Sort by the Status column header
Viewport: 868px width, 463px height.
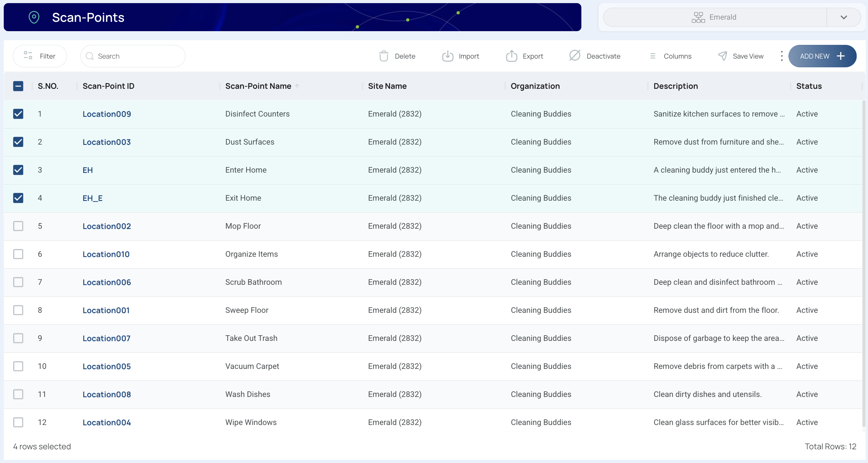pos(809,86)
